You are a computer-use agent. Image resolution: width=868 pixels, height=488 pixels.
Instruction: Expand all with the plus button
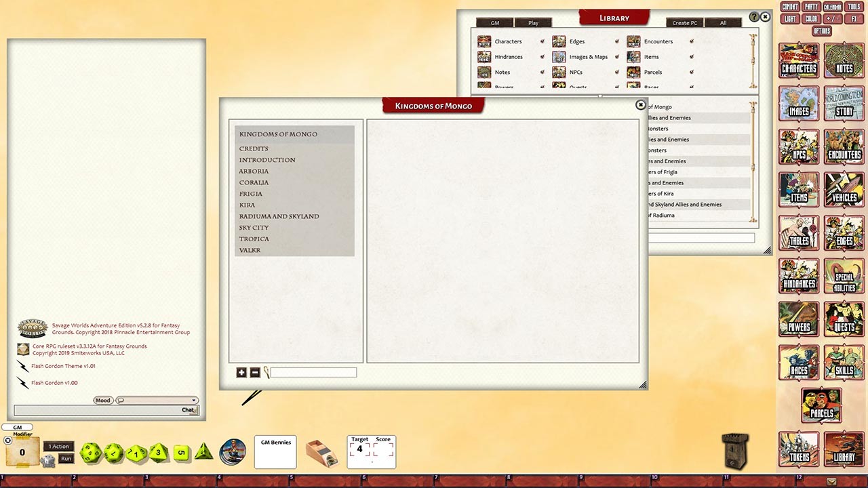pos(241,372)
